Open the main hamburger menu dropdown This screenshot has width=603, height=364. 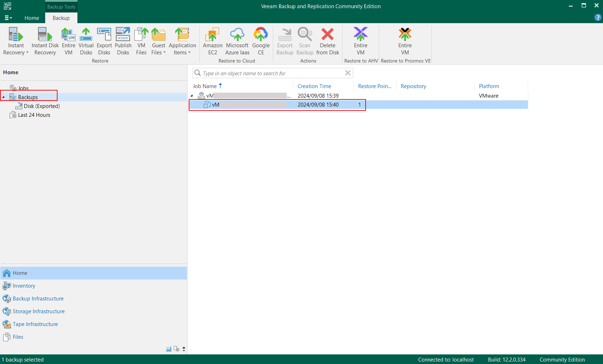[8, 18]
